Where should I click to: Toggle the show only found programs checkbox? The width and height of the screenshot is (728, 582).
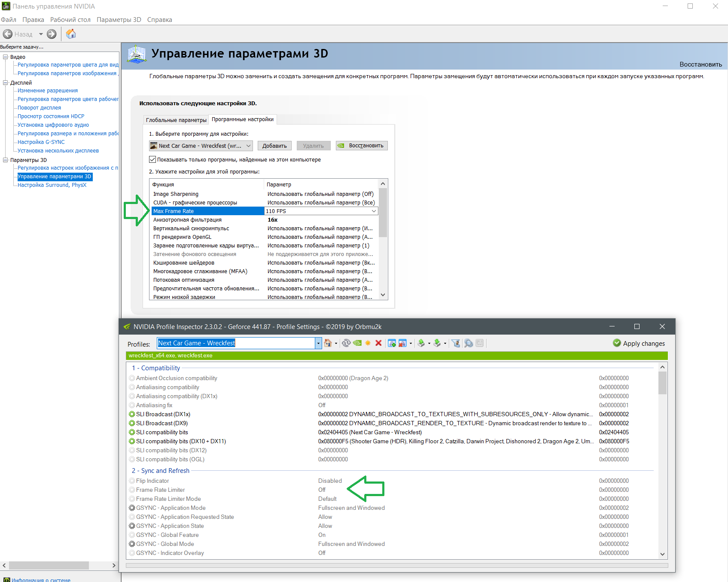152,160
